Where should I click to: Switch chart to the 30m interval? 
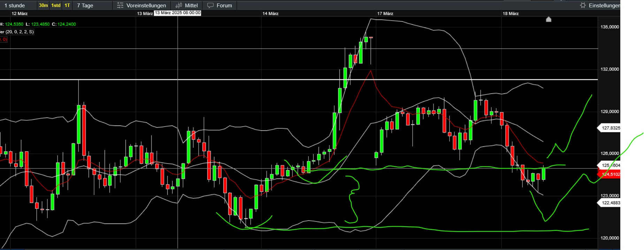[x=44, y=5]
